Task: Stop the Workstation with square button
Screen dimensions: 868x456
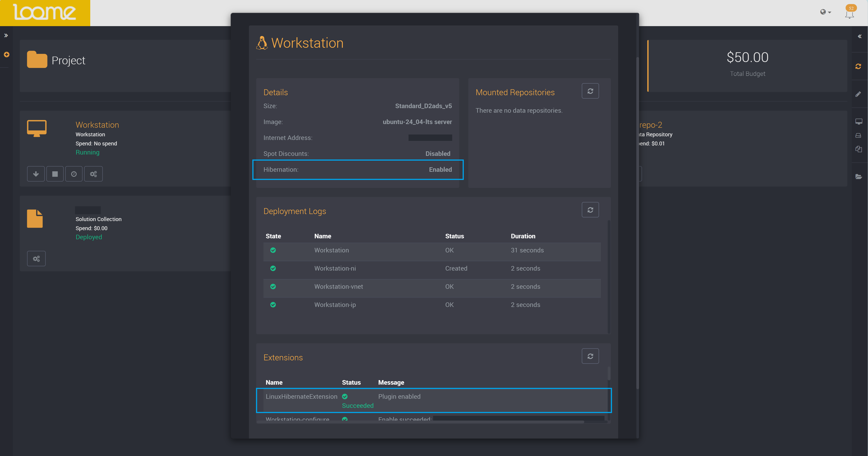Action: pyautogui.click(x=55, y=174)
